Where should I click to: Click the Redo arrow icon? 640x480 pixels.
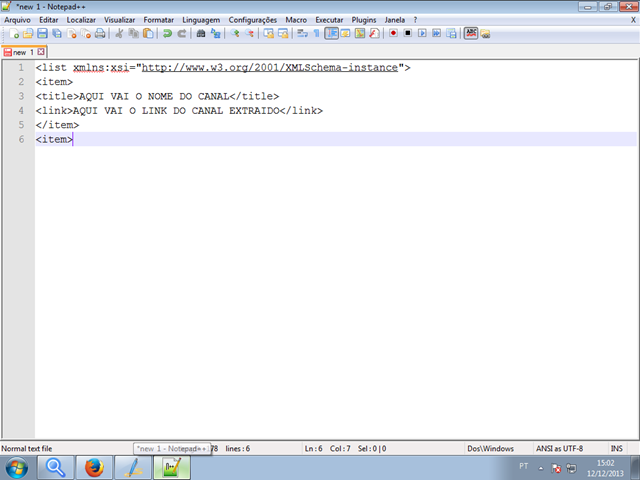[x=182, y=33]
